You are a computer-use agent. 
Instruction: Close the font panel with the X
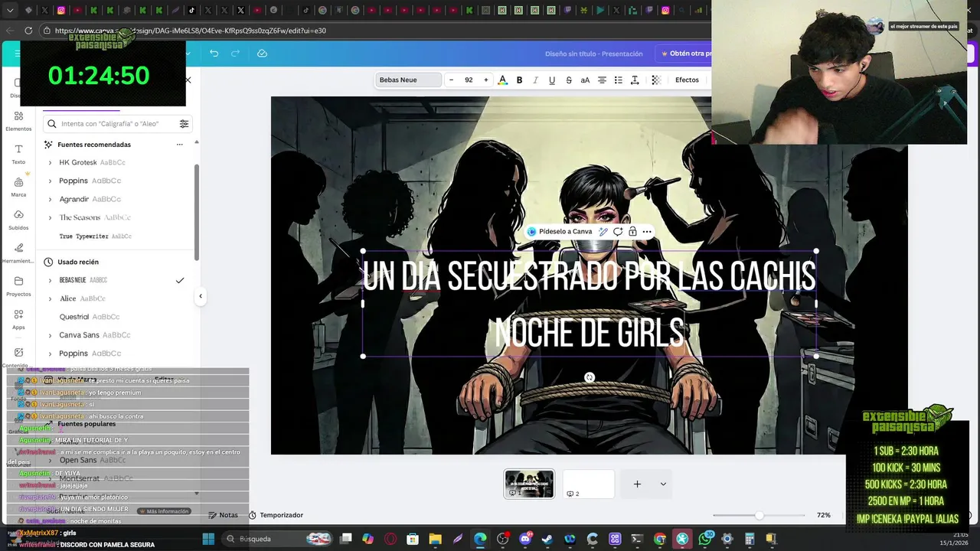pos(188,80)
